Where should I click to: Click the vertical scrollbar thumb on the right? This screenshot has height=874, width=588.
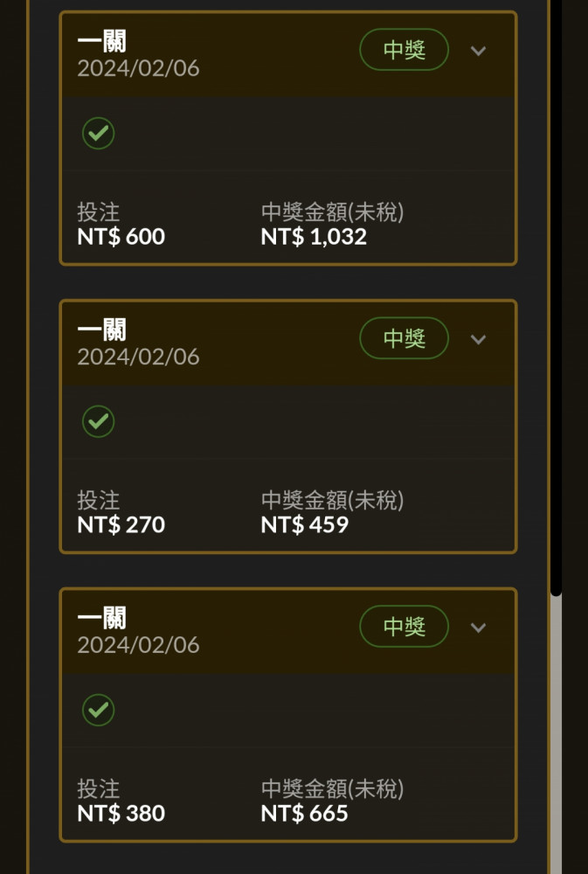coord(556,298)
